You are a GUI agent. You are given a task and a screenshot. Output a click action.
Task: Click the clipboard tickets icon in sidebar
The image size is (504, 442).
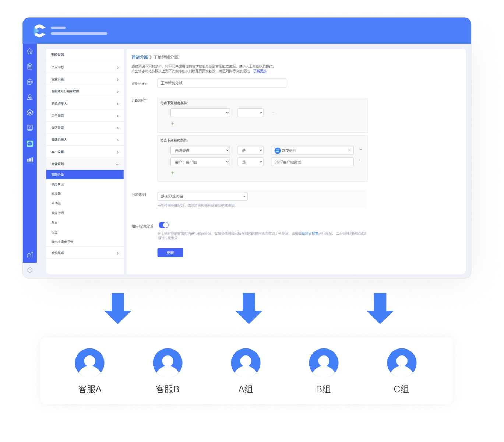[x=30, y=67]
